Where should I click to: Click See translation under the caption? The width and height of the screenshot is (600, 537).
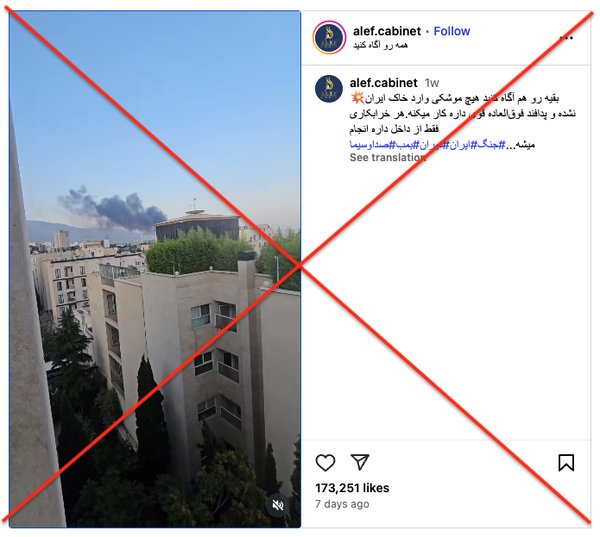tap(387, 157)
